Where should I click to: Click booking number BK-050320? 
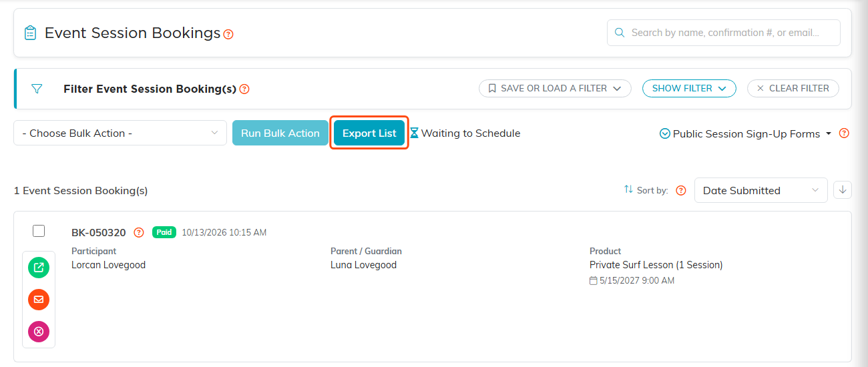(99, 233)
